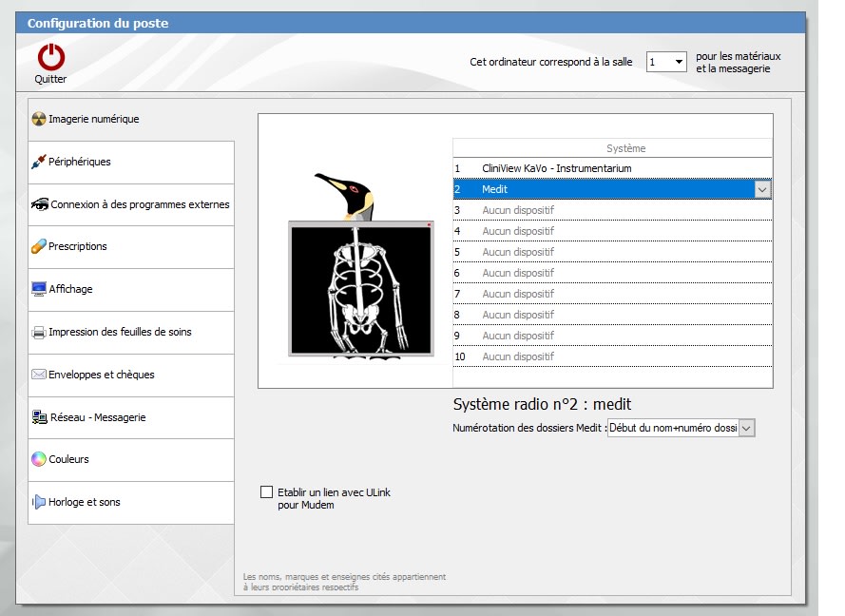Click the Enveloppes et chèques envelope icon

(x=38, y=375)
